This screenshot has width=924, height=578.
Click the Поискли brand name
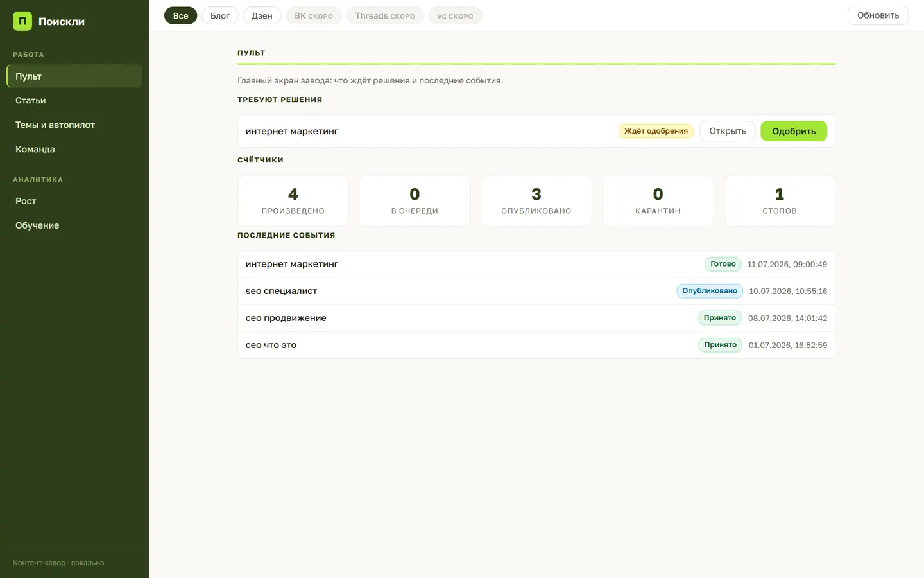pos(62,21)
